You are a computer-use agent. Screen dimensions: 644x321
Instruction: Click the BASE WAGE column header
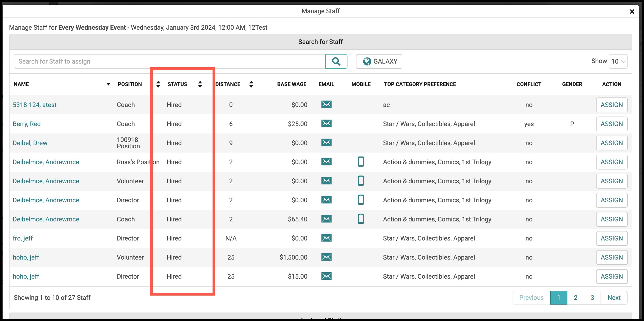(292, 84)
